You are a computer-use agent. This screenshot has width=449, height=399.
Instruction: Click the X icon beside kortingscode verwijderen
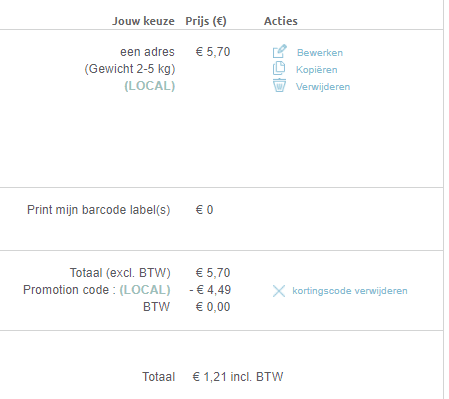[279, 291]
